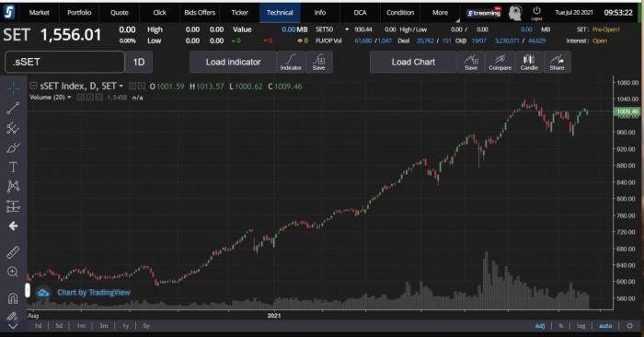Toggle log scale on price axis
Viewport: 644px width, 337px height.
[x=581, y=326]
